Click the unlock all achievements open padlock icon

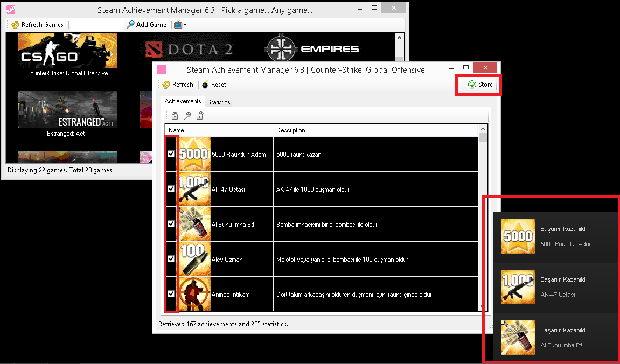200,116
